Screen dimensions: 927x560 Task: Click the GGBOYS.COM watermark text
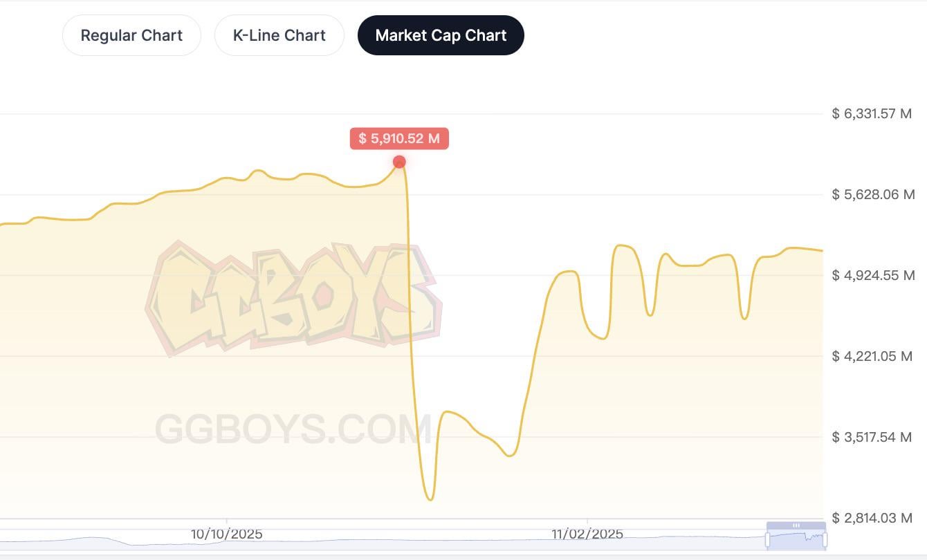pyautogui.click(x=293, y=429)
